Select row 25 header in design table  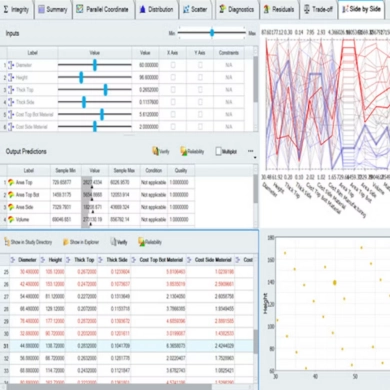click(6, 272)
